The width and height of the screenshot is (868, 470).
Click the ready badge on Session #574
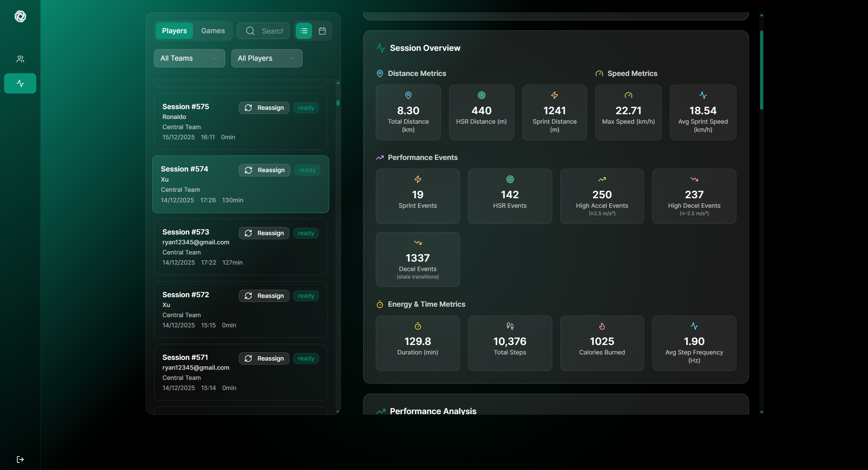tap(307, 170)
